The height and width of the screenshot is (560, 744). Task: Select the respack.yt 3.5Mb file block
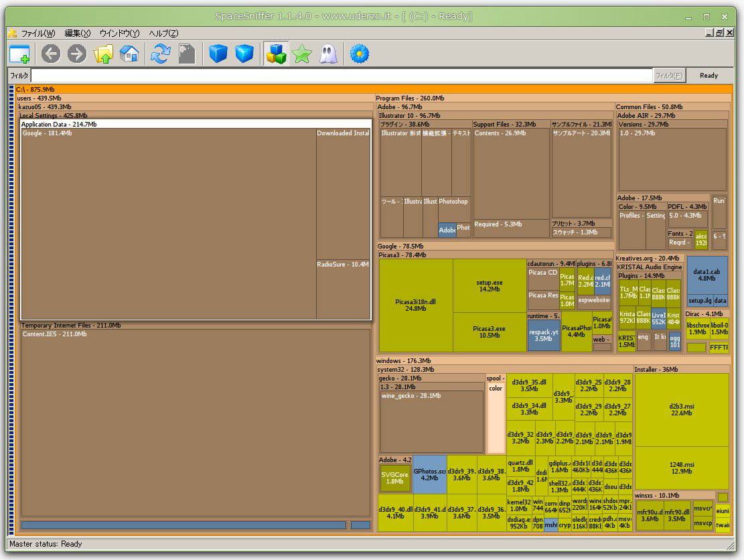point(543,336)
